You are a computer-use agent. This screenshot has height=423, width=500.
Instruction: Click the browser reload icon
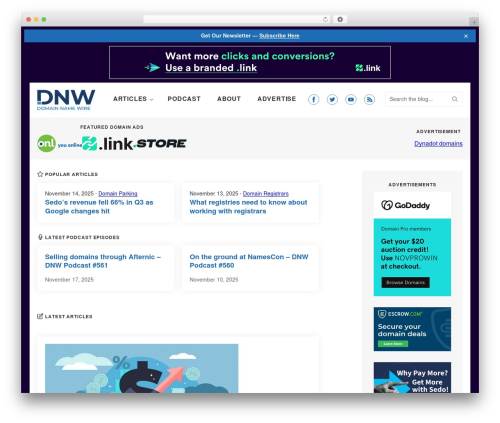(325, 19)
